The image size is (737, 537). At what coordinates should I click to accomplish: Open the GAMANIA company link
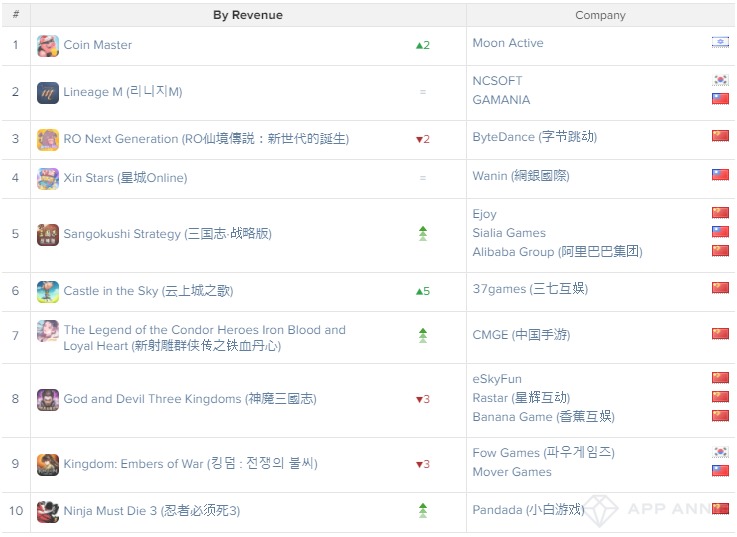click(502, 100)
